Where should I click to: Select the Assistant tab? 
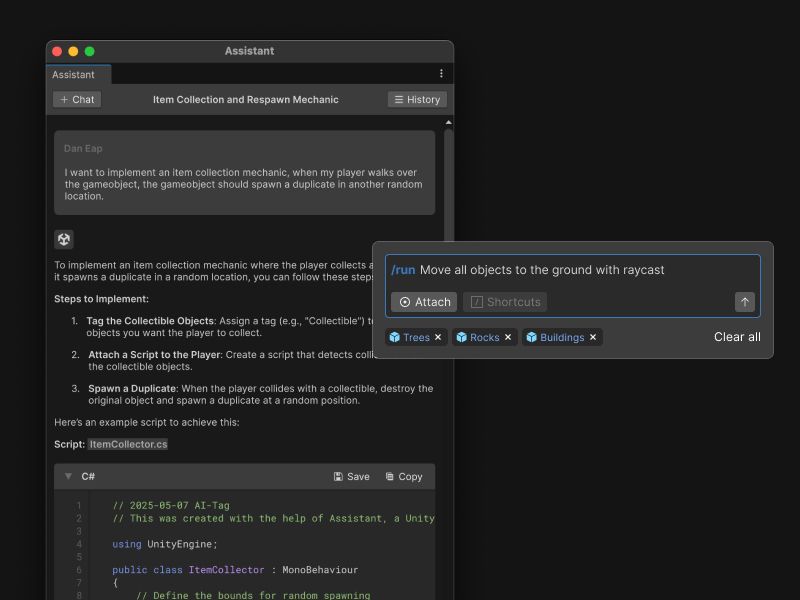pos(74,75)
